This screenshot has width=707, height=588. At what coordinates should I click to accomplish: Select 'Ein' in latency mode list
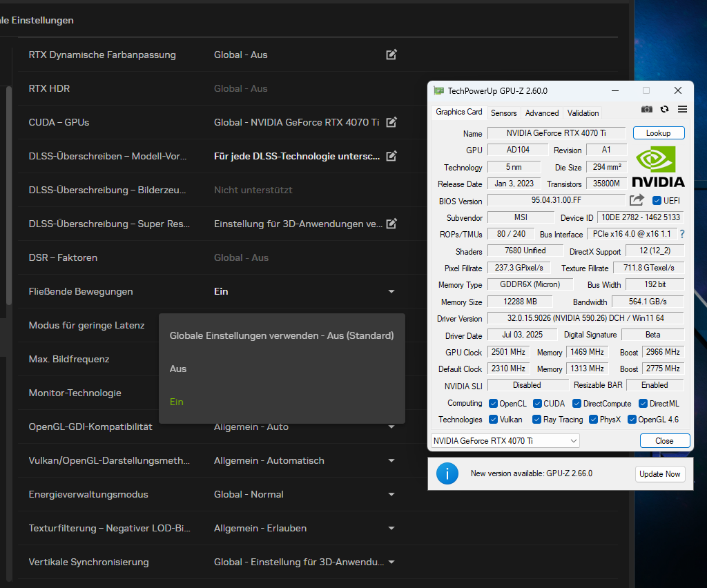click(x=282, y=402)
